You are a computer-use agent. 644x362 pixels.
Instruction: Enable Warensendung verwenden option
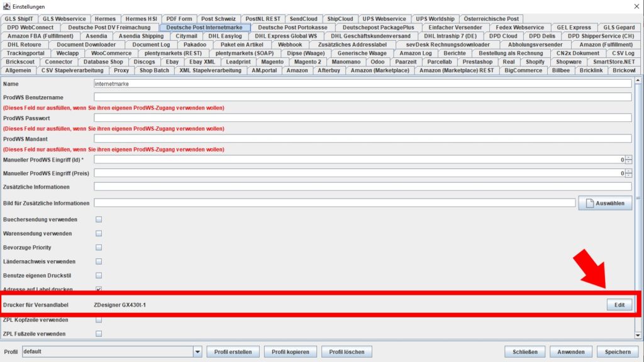tap(99, 234)
